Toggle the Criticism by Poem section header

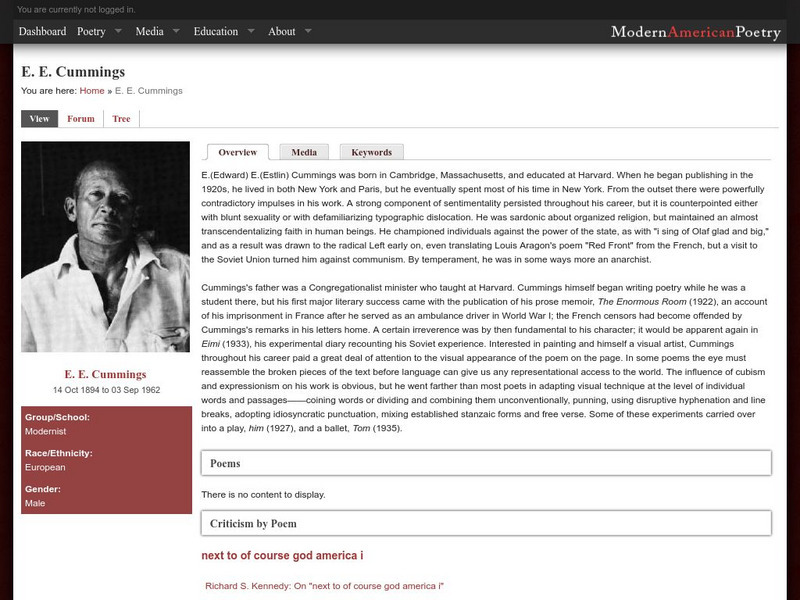click(x=486, y=523)
